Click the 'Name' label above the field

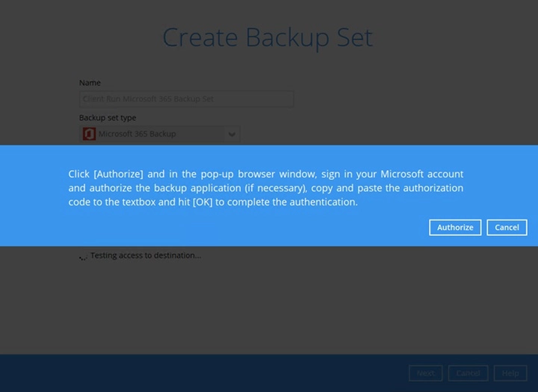(90, 83)
